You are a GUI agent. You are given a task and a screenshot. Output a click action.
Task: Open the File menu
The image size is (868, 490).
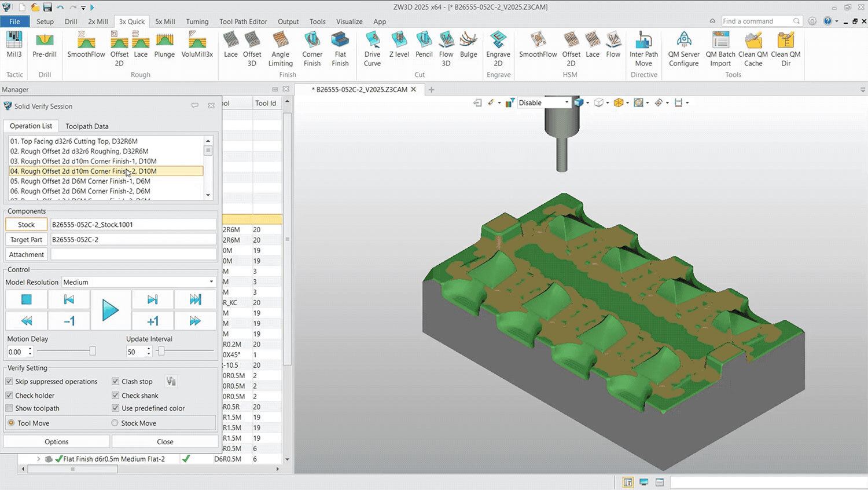15,21
